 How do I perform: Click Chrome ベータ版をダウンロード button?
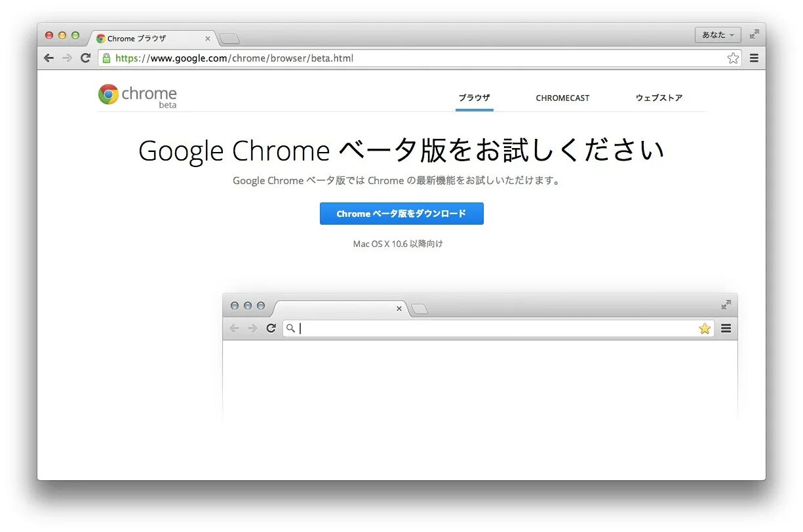[401, 214]
